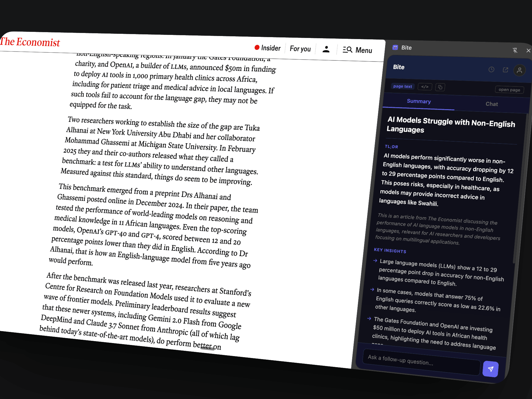Switch to HTML code source view
Screen dimensions: 532x399
tap(425, 87)
